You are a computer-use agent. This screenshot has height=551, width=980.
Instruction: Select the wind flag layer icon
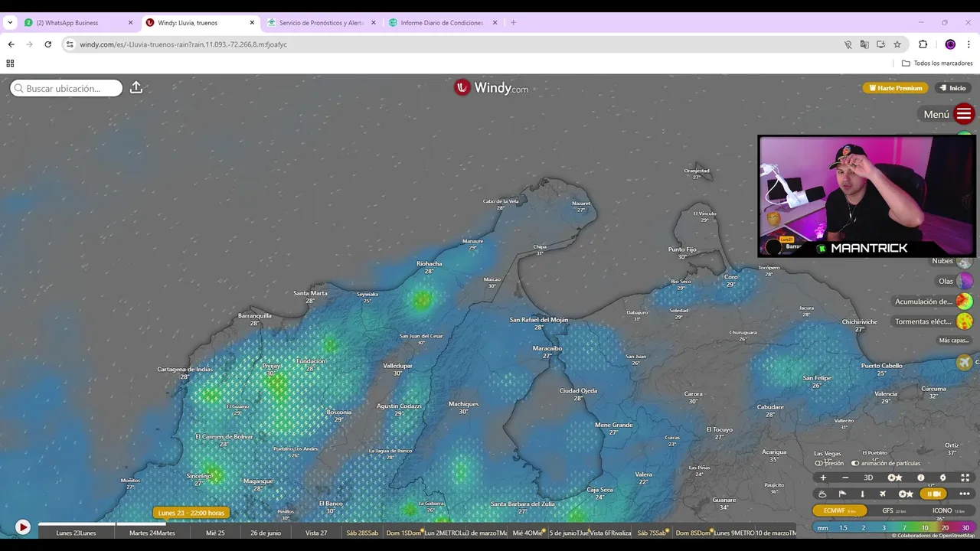(x=842, y=494)
